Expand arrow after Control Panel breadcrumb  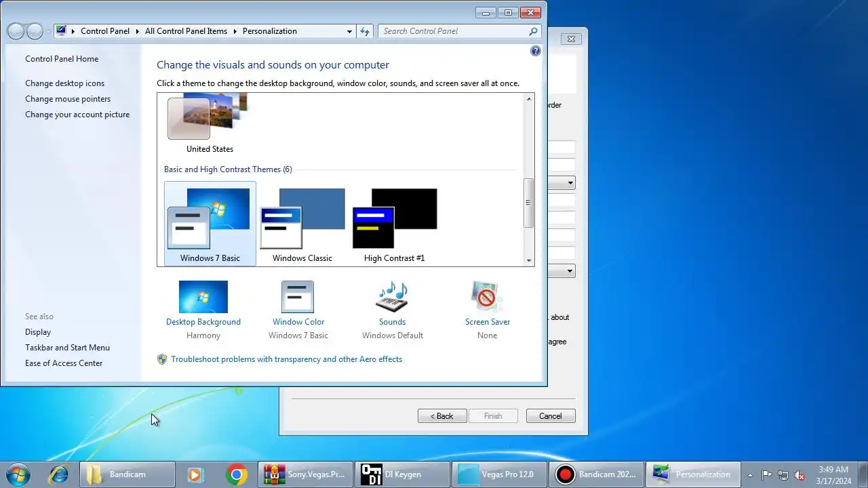click(137, 31)
